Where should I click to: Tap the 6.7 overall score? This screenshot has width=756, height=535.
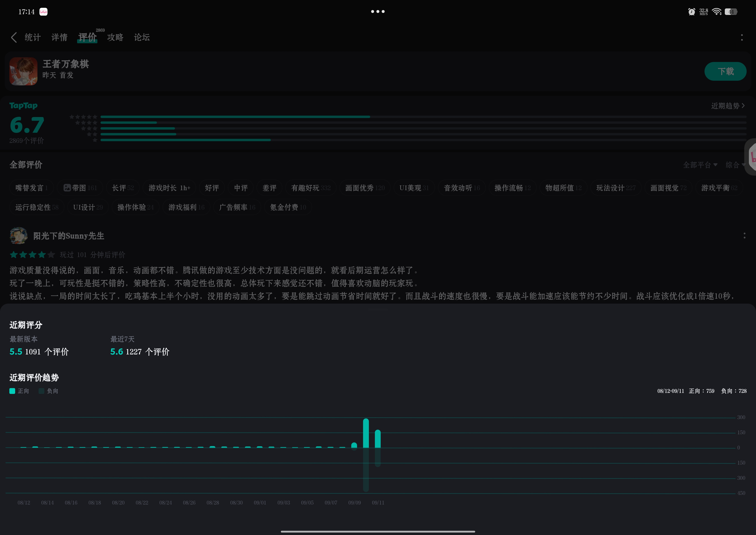pos(27,125)
